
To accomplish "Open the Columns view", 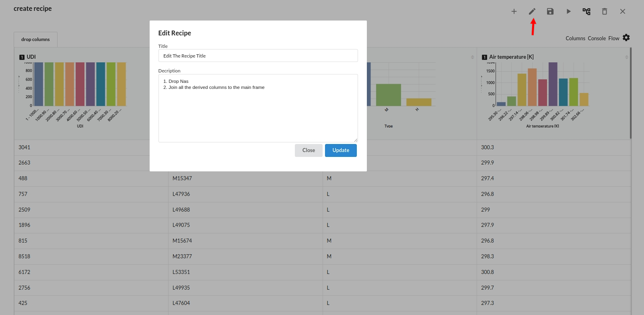I will pos(575,38).
